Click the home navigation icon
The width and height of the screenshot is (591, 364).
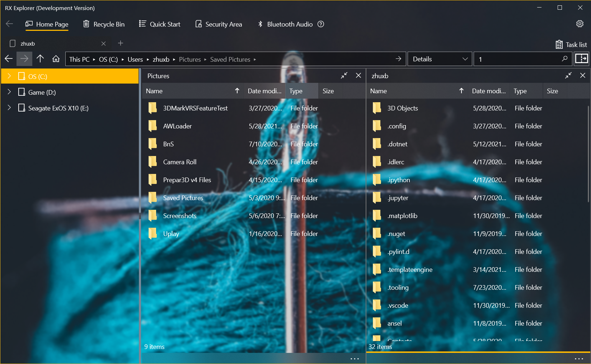point(56,59)
